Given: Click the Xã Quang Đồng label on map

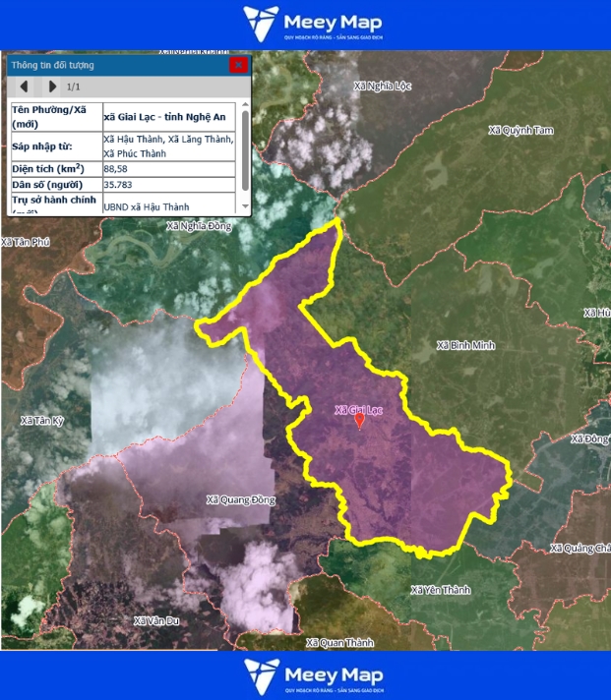Looking at the screenshot, I should tap(239, 499).
